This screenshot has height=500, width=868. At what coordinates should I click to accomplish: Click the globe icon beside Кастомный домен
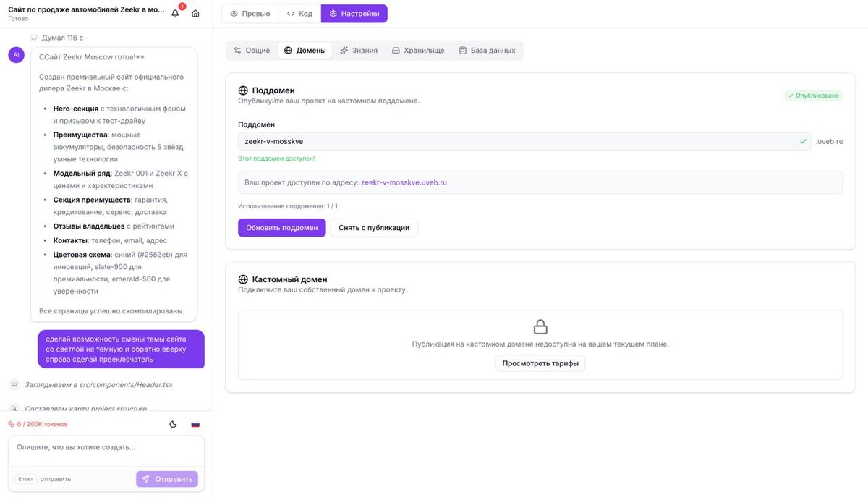[x=243, y=279]
